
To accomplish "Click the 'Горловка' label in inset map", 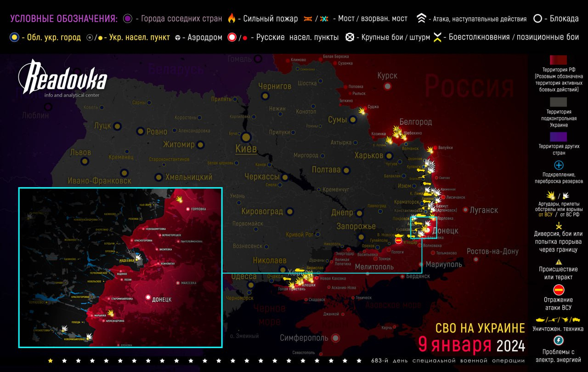I will click(x=199, y=209).
